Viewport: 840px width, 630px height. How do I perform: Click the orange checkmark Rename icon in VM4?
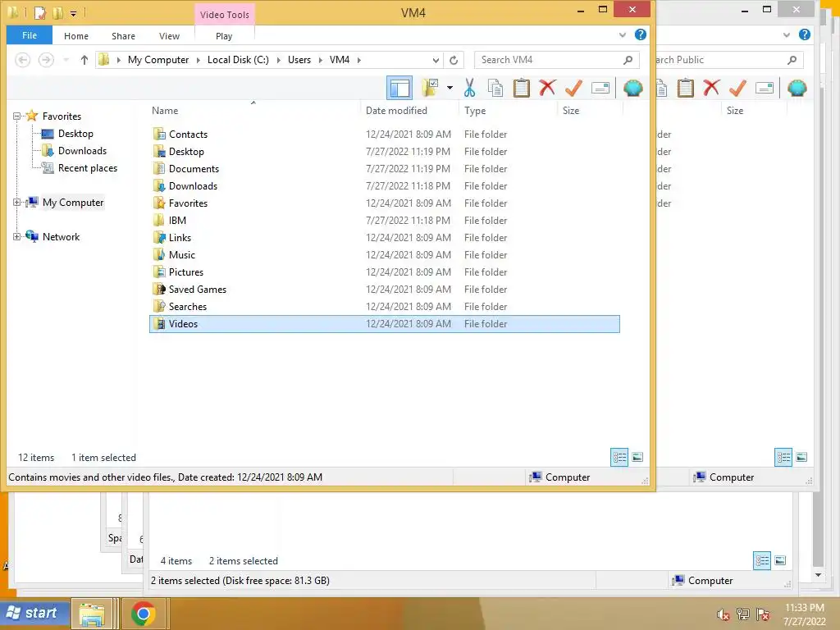[x=573, y=88]
